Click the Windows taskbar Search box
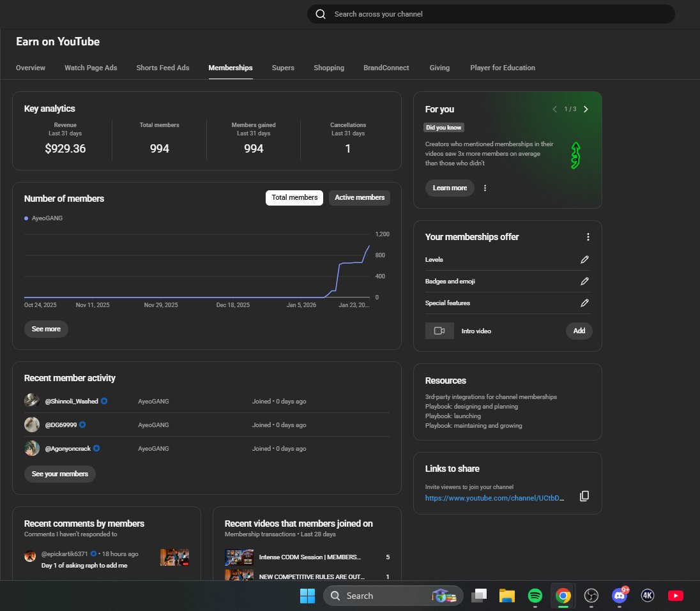This screenshot has width=700, height=611. click(393, 596)
